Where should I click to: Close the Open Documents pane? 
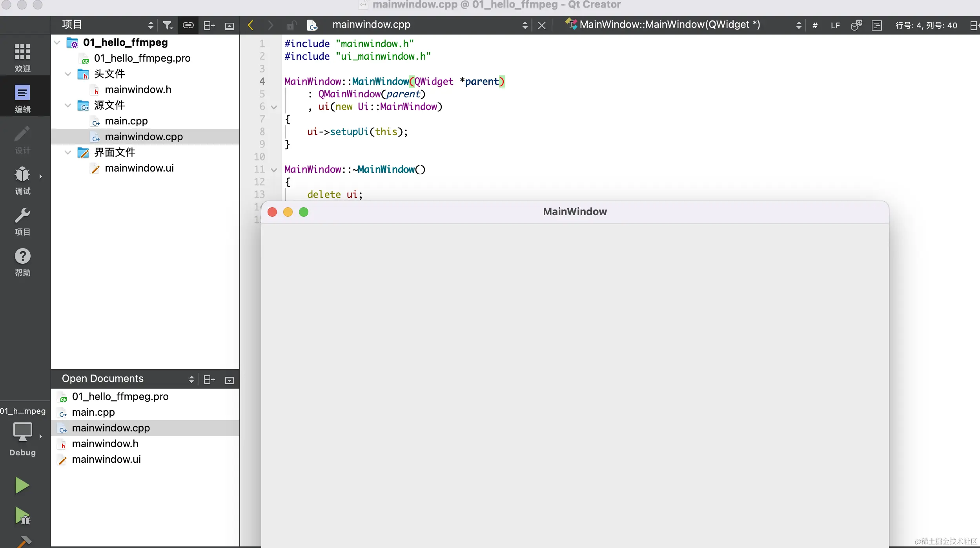coord(230,380)
